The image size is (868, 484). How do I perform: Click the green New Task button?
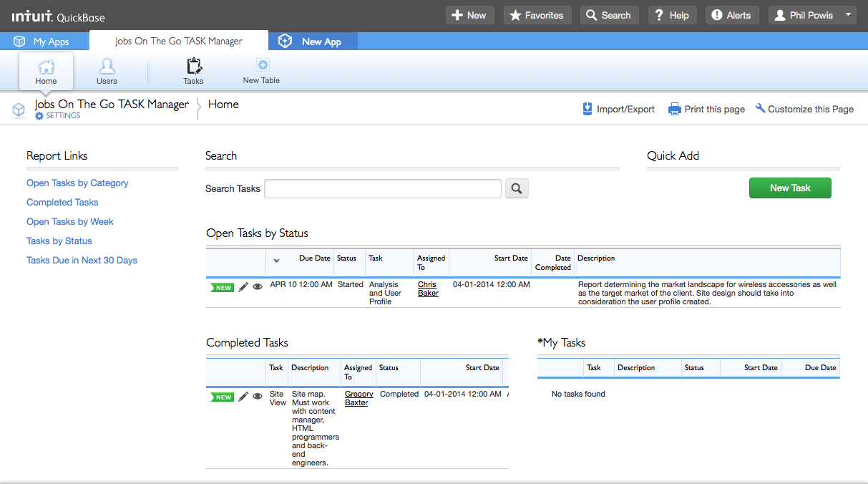[790, 188]
